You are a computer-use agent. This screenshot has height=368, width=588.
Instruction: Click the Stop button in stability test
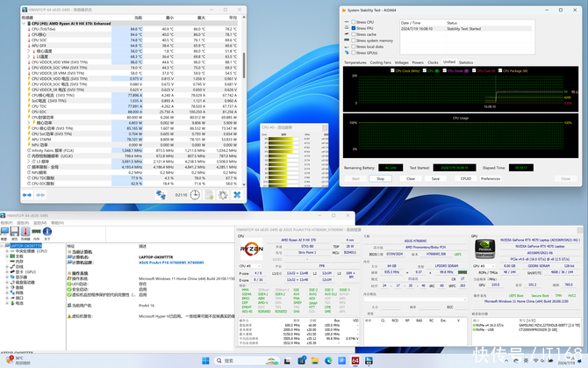(380, 178)
